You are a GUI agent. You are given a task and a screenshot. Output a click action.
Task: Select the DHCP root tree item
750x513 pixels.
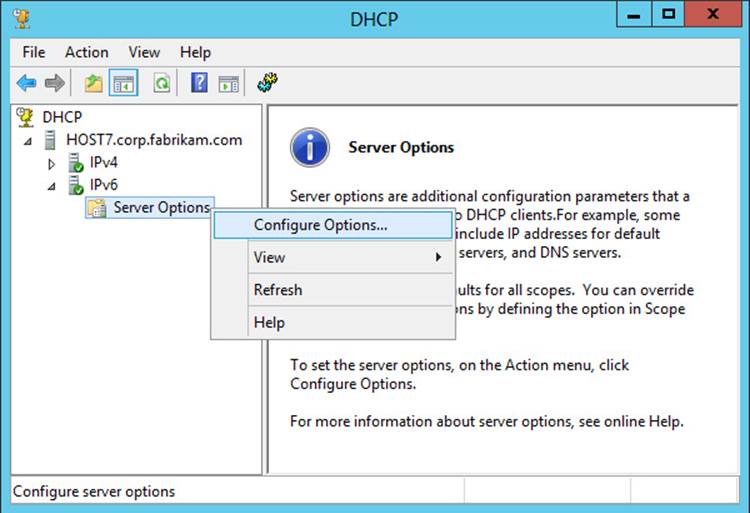click(62, 117)
